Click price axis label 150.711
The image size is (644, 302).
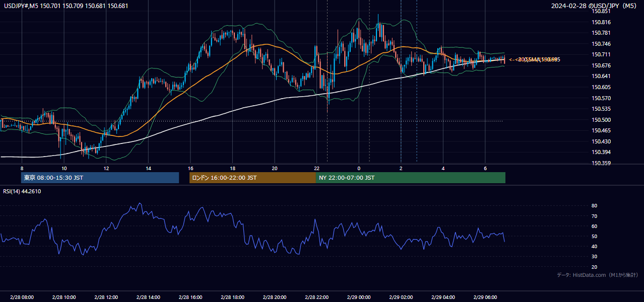tap(602, 54)
